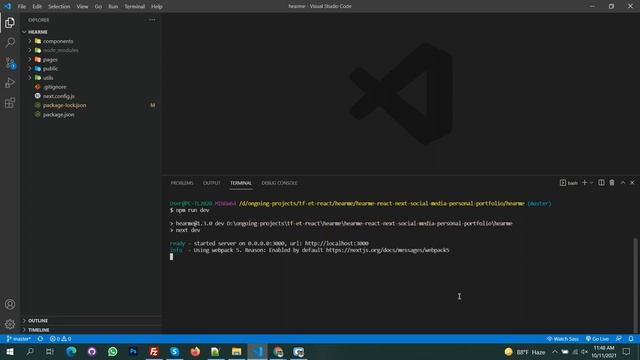The width and height of the screenshot is (640, 360).
Task: Open the Terminal menu
Action: click(x=134, y=7)
